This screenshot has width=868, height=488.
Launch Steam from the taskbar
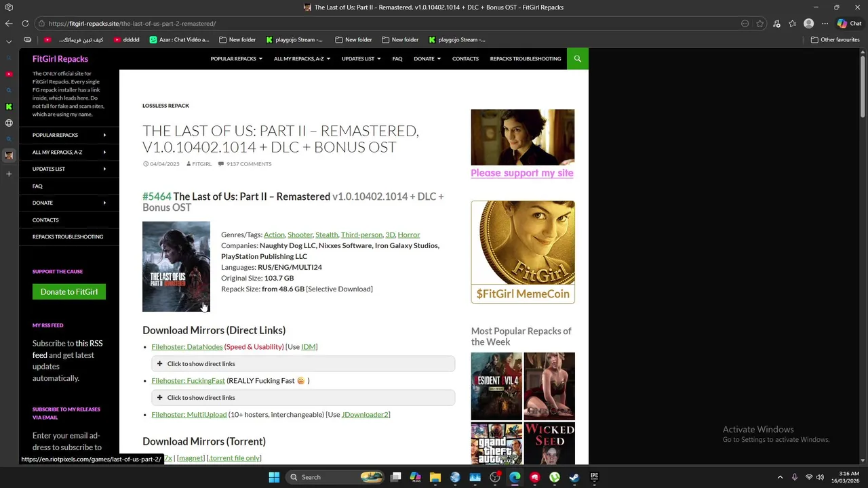574,477
